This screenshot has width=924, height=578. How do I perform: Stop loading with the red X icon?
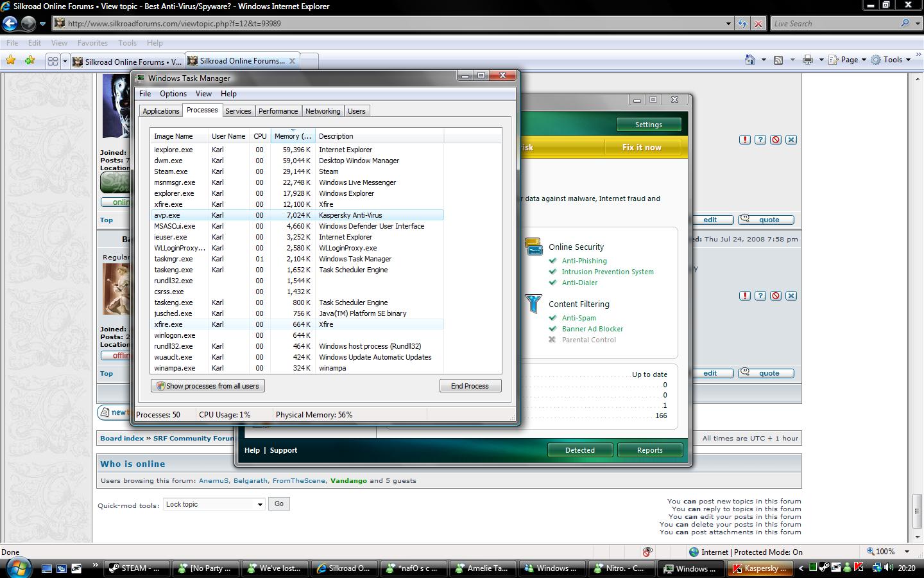[x=758, y=24]
